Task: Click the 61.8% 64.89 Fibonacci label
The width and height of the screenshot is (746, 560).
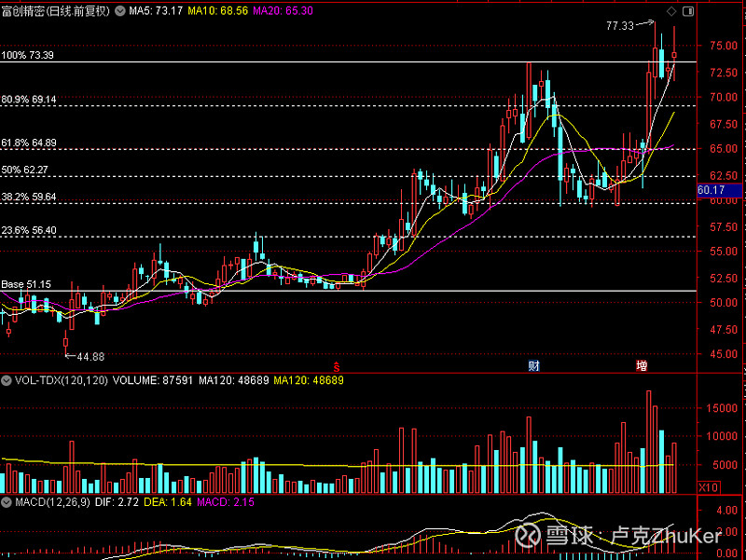Action: coord(29,143)
